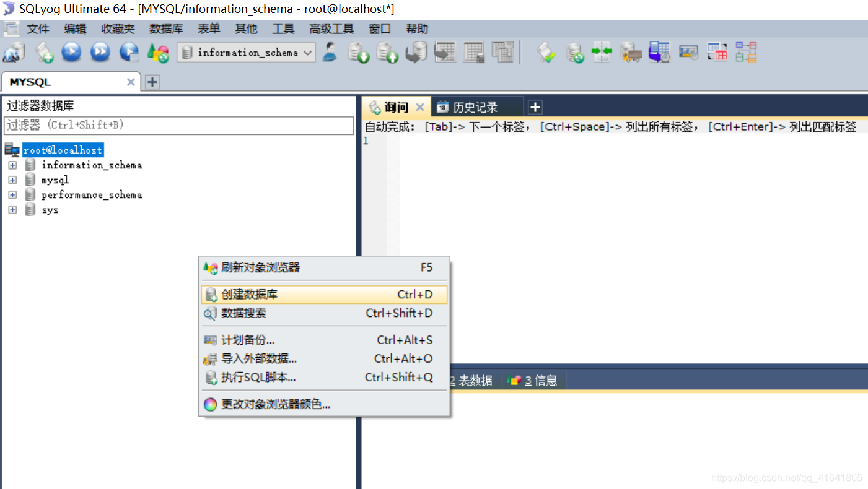Open the user manager icon

(x=330, y=52)
